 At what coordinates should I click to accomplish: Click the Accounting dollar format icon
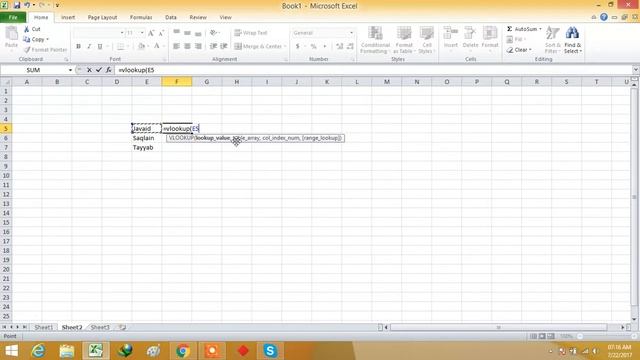[x=298, y=47]
